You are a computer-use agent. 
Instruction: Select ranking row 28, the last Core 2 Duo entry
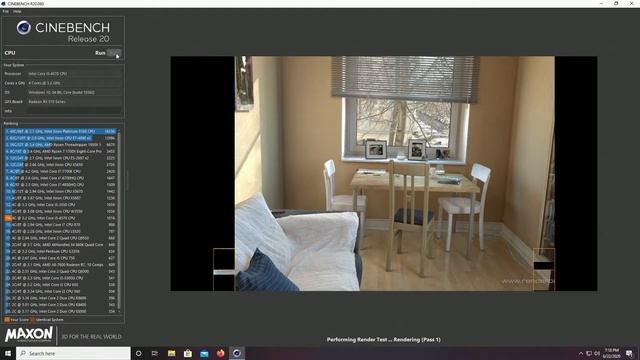pos(60,311)
